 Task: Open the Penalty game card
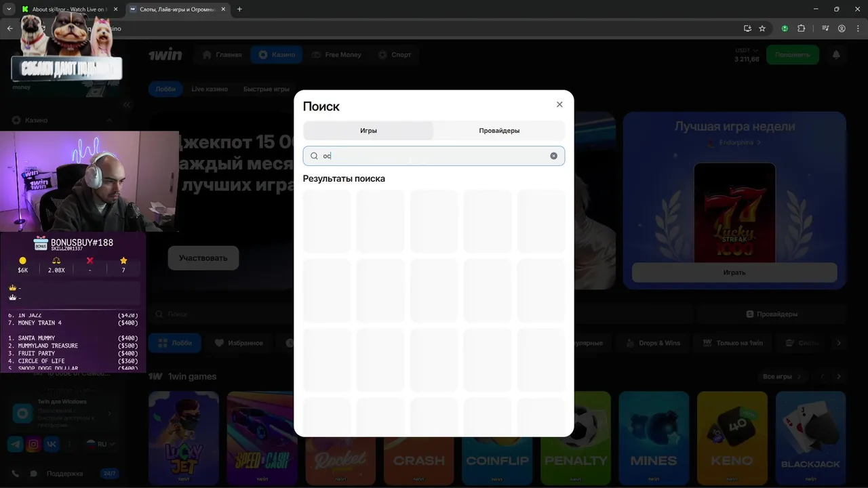coord(576,437)
